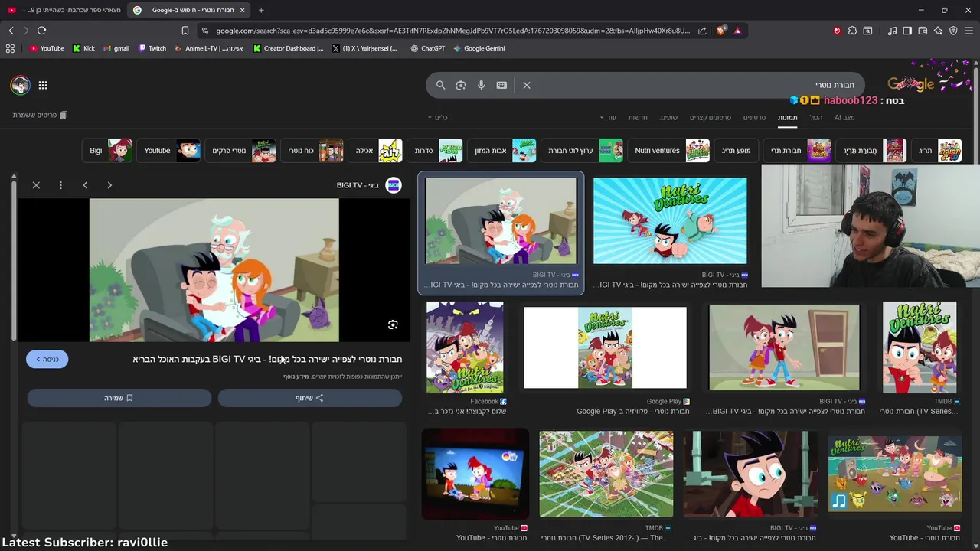Click the browser back arrow

pyautogui.click(x=11, y=31)
